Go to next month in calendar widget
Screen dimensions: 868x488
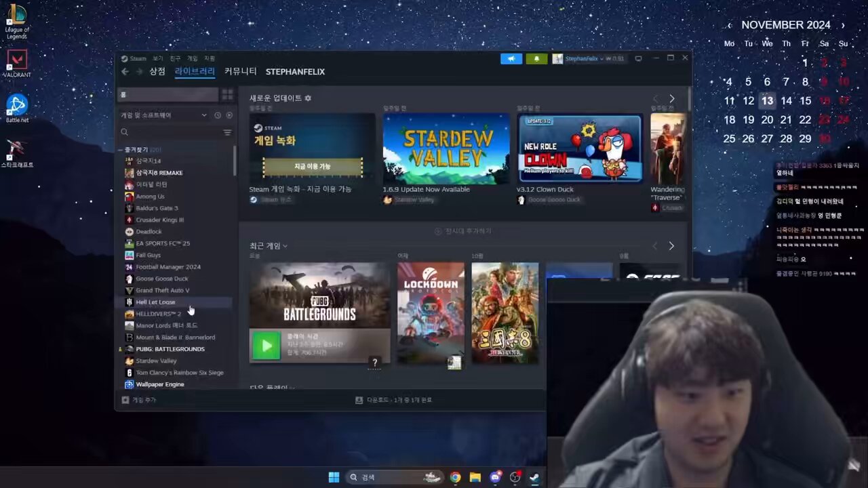(843, 25)
